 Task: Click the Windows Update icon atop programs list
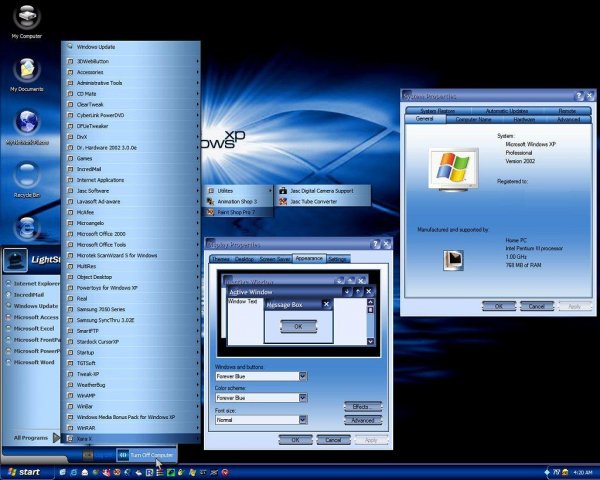tap(70, 47)
